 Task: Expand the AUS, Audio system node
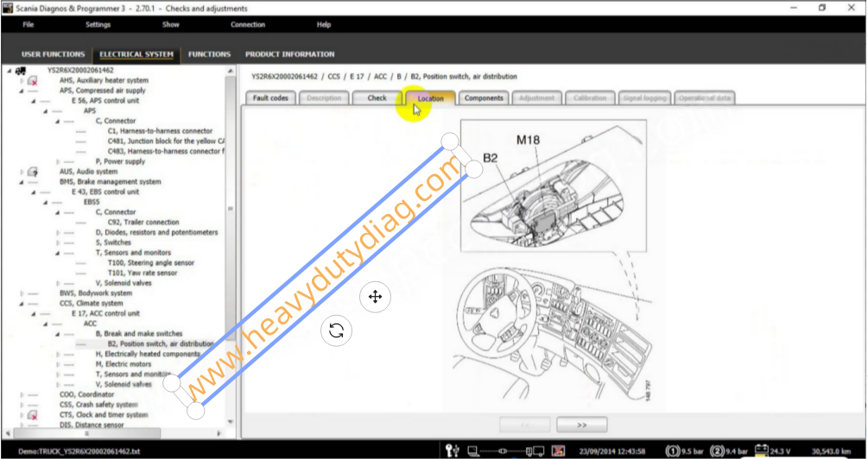tap(22, 172)
